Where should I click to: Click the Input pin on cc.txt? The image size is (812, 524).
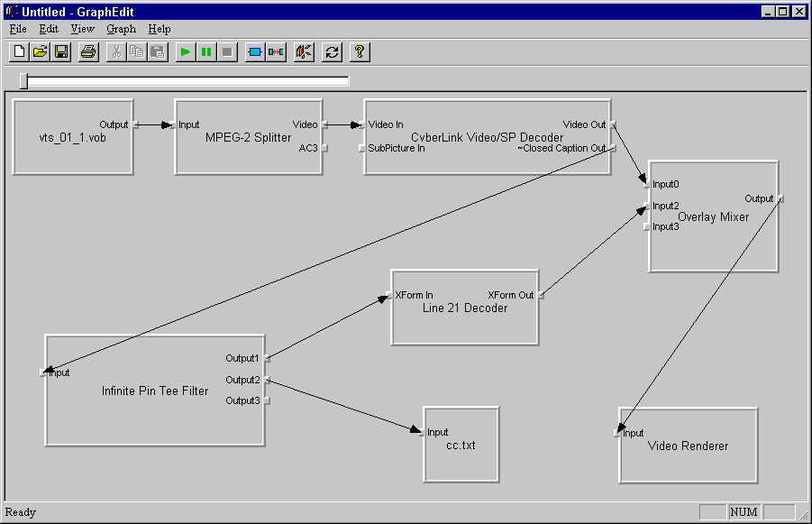(421, 432)
